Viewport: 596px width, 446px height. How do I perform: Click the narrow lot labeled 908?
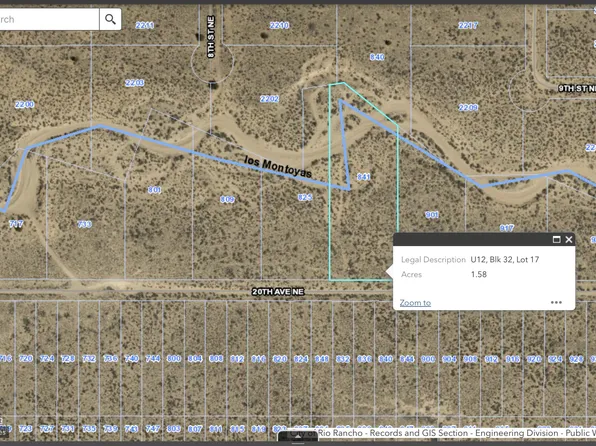(x=470, y=359)
